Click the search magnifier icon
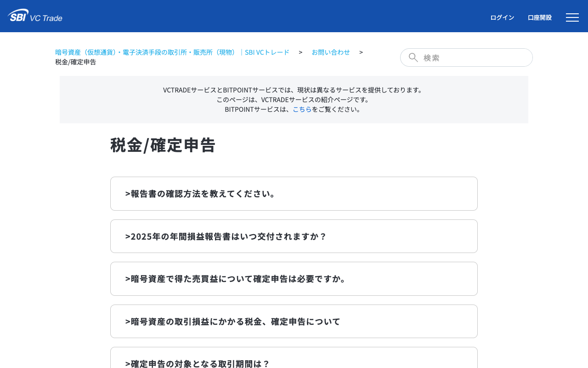 pos(413,57)
